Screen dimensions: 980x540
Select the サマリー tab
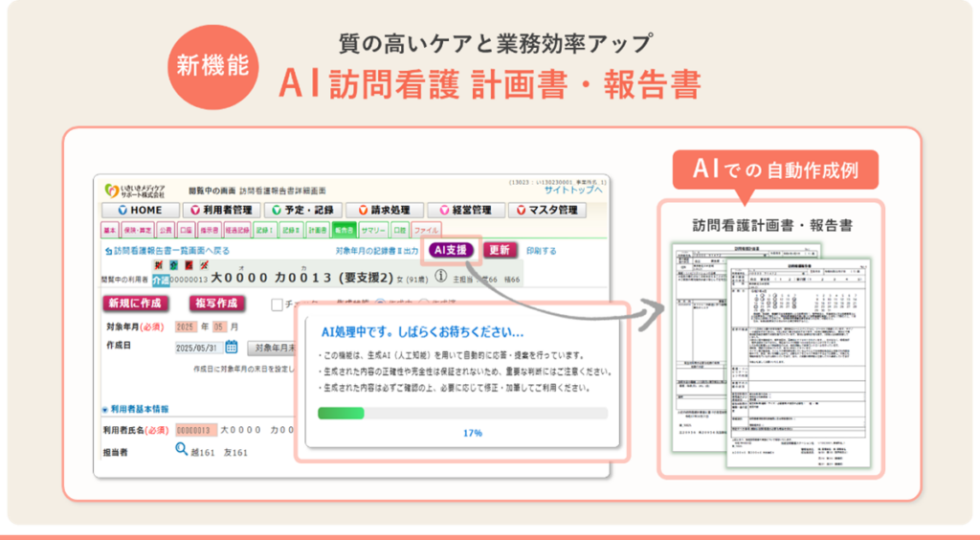tap(373, 230)
